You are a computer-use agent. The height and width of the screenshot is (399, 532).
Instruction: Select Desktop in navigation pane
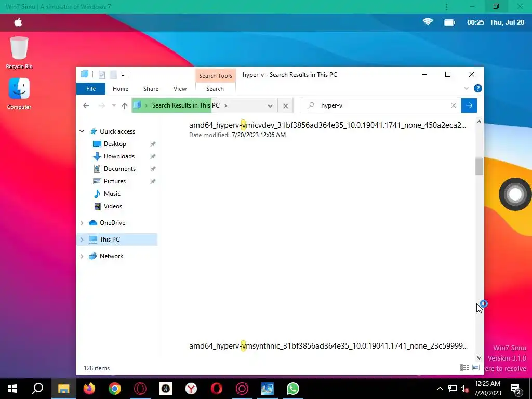(115, 144)
